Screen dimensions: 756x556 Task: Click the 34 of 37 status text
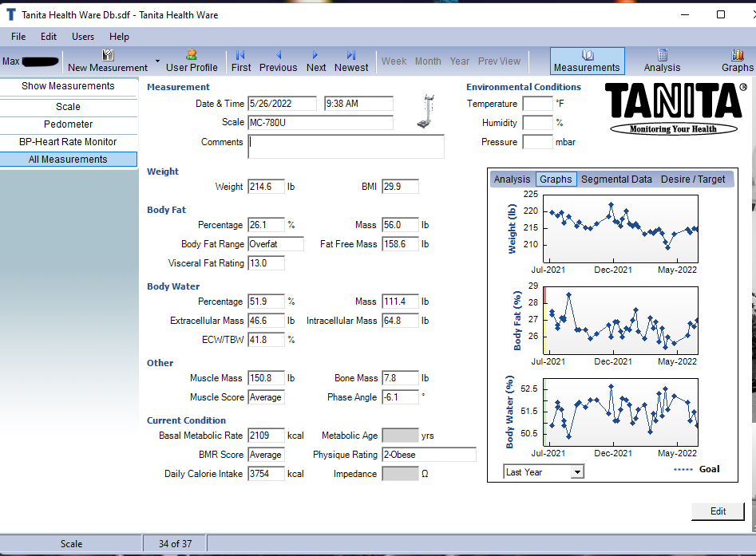(x=175, y=544)
